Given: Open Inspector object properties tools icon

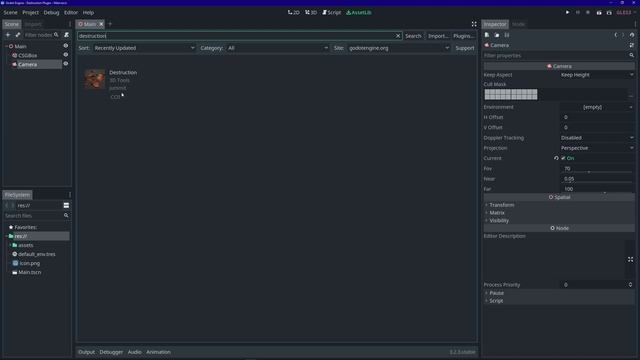Looking at the screenshot, I should (632, 45).
